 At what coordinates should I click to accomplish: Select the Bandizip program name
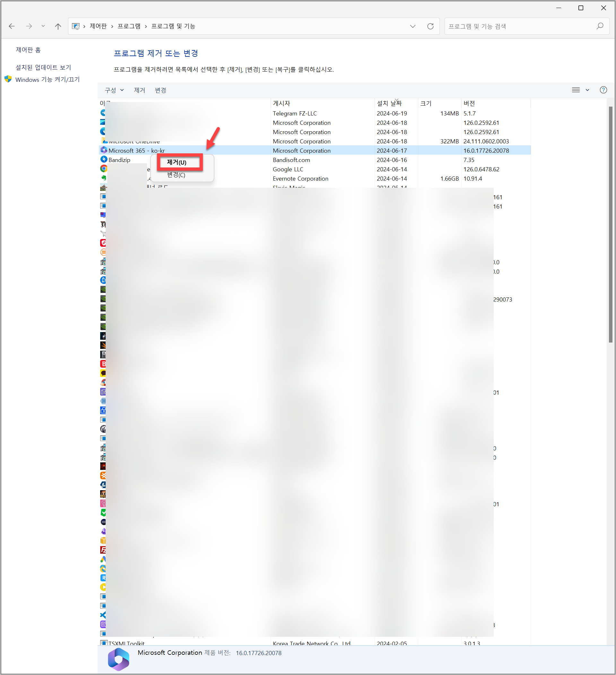click(119, 160)
